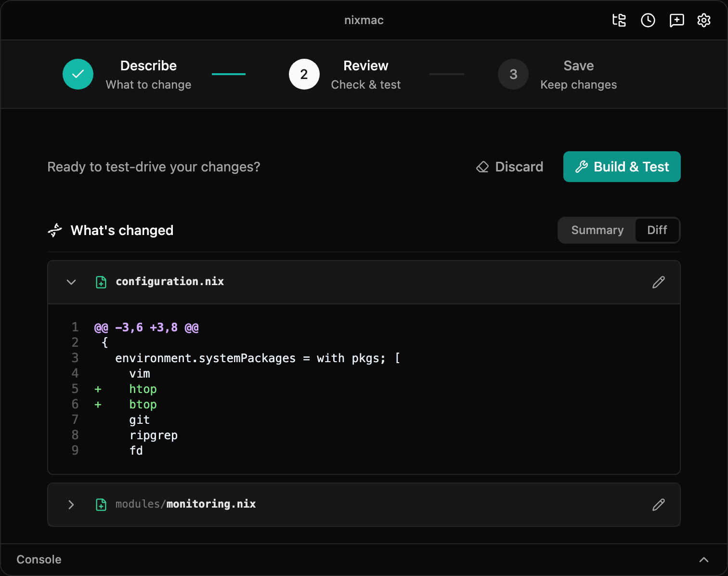Click the ripgrep line in the diff
Viewport: 728px width, 576px height.
pyautogui.click(x=154, y=435)
